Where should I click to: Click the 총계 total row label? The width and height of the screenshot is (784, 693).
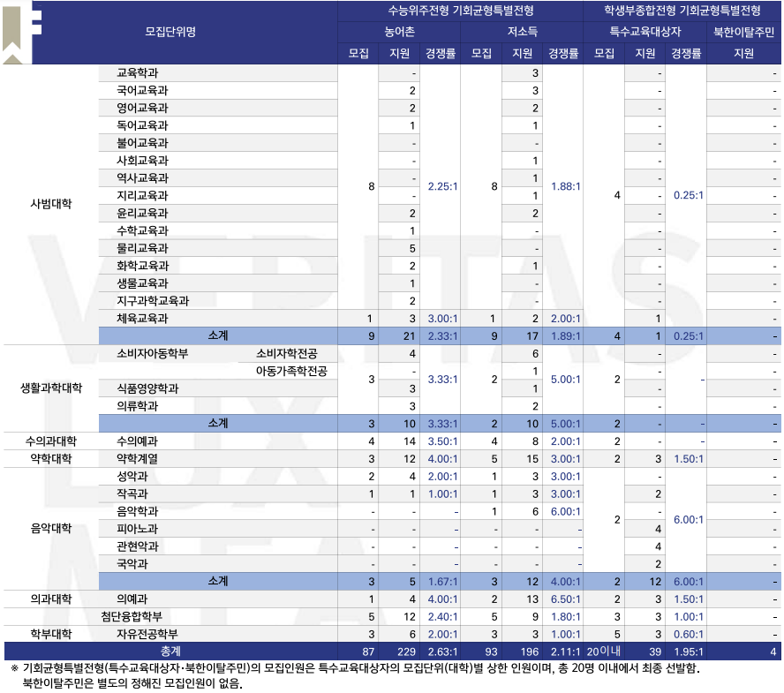(170, 651)
